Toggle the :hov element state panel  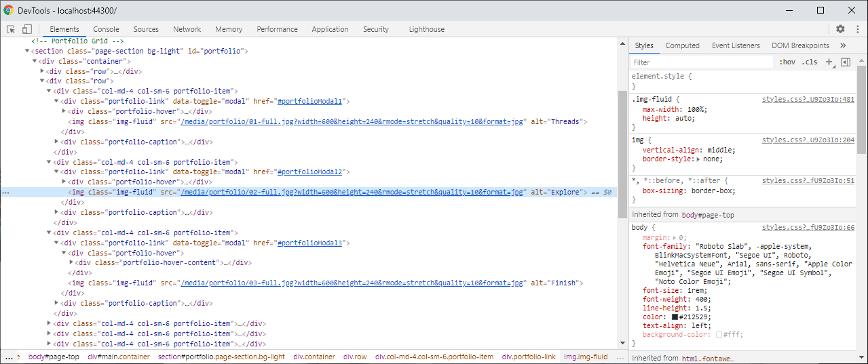click(787, 62)
